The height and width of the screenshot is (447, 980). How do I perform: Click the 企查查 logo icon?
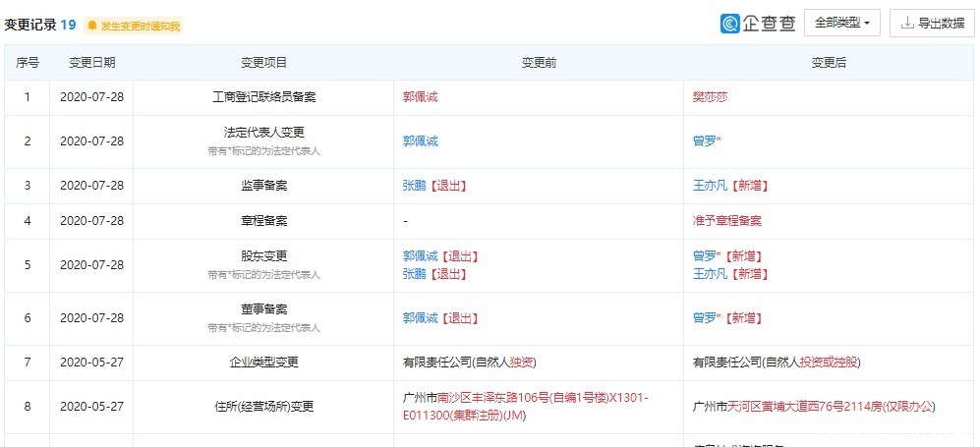730,24
